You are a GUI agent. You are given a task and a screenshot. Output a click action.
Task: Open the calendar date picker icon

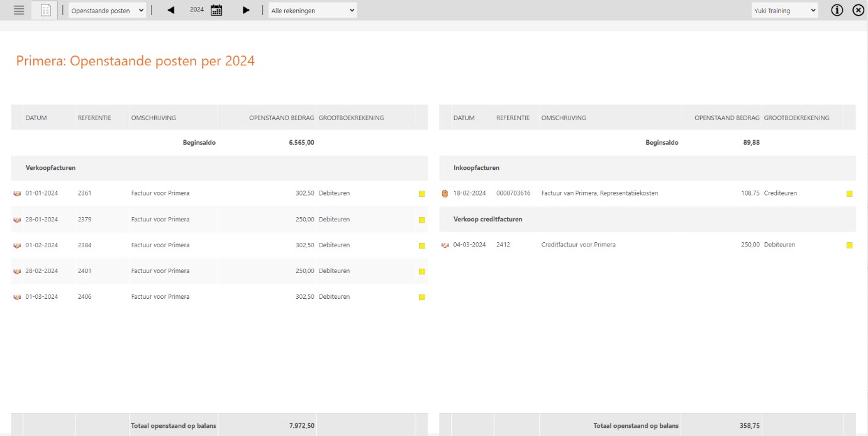(216, 10)
